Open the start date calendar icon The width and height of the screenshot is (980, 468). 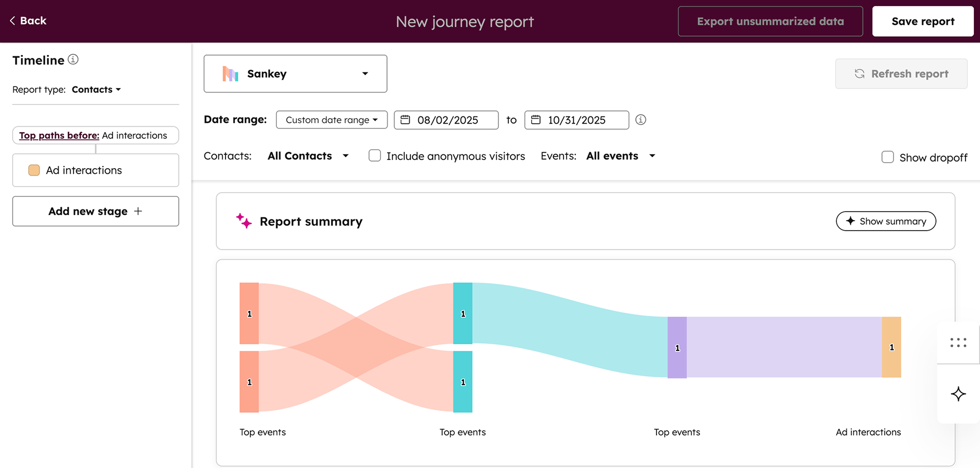tap(405, 120)
